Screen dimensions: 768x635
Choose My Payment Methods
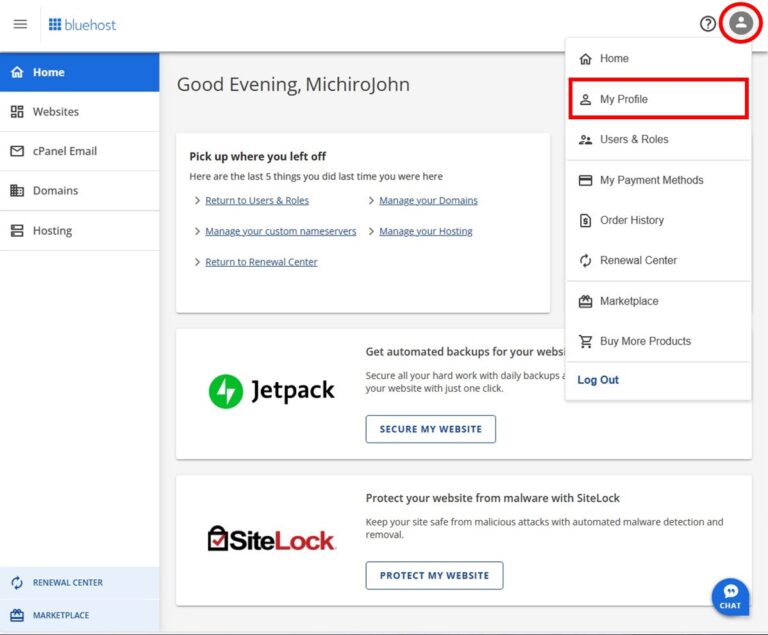pos(658,180)
